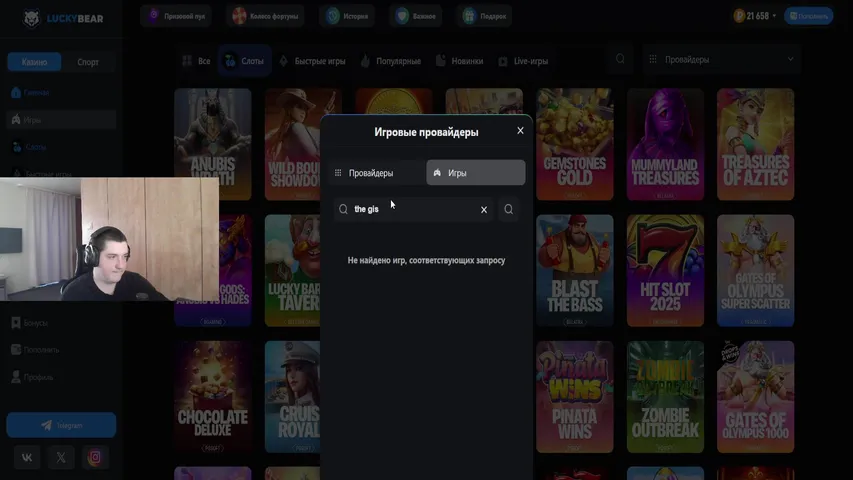Expand the balance dropdown arrow
The height and width of the screenshot is (480, 853).
click(774, 16)
